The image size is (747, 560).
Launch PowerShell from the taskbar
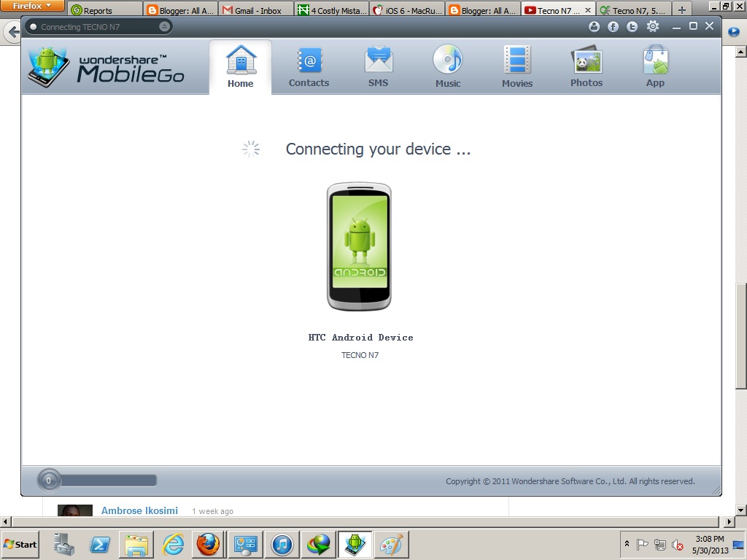coord(99,544)
